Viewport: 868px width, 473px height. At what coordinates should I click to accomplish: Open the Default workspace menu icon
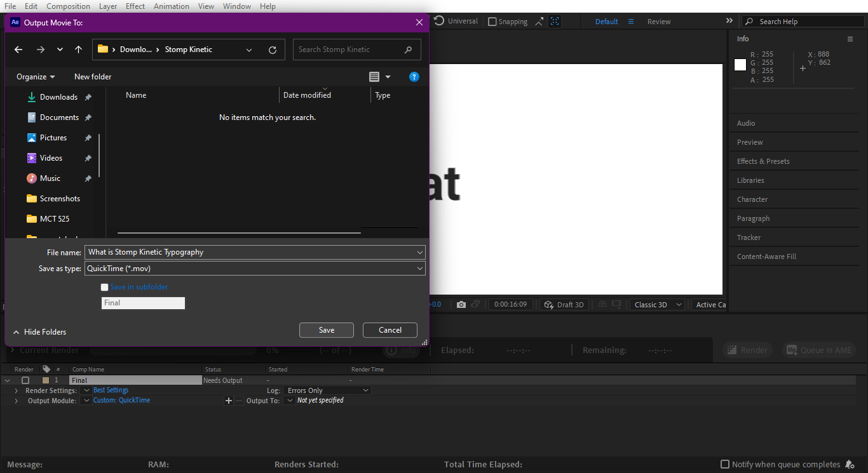coord(631,22)
